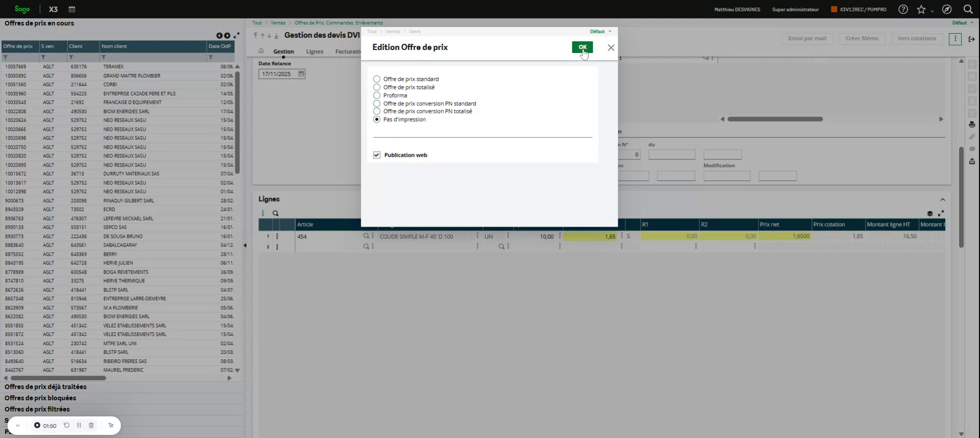The height and width of the screenshot is (438, 980).
Task: Go to the home icon tab
Action: point(261,51)
